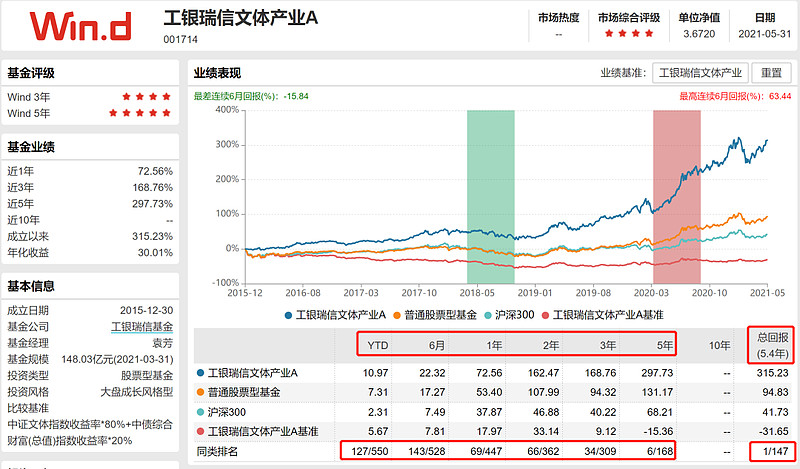This screenshot has width=800, height=469.
Task: Click chart x-axis label 2018-05
Action: [x=477, y=293]
